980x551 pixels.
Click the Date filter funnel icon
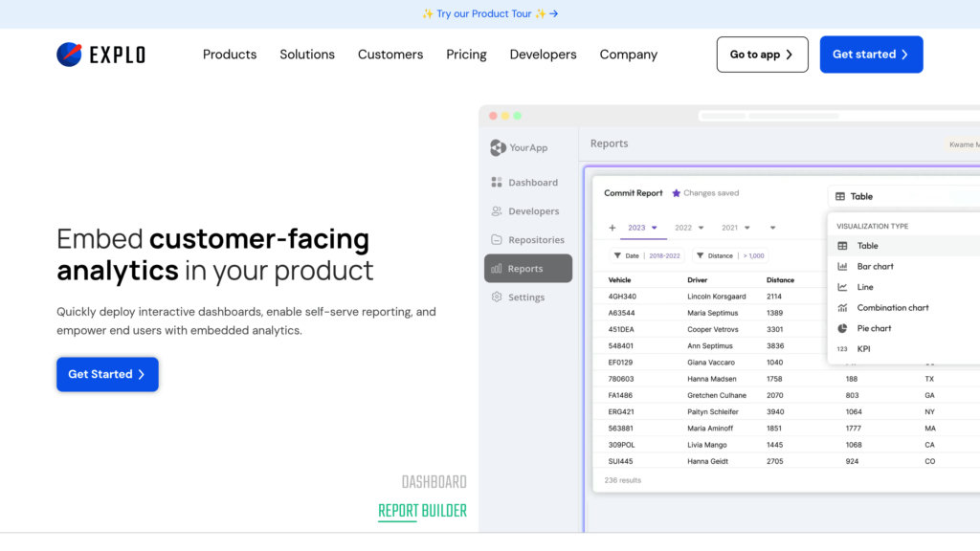tap(617, 255)
